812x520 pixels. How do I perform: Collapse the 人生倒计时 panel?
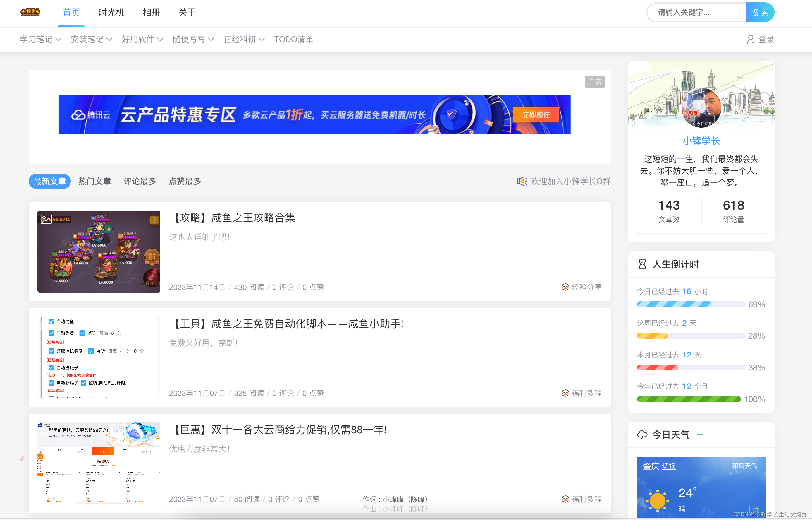pyautogui.click(x=709, y=264)
